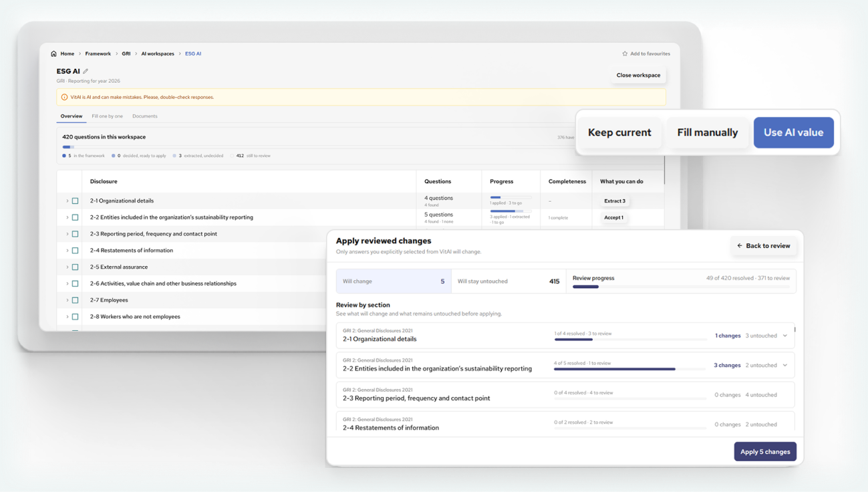Click Apply 5 changes button

point(765,452)
